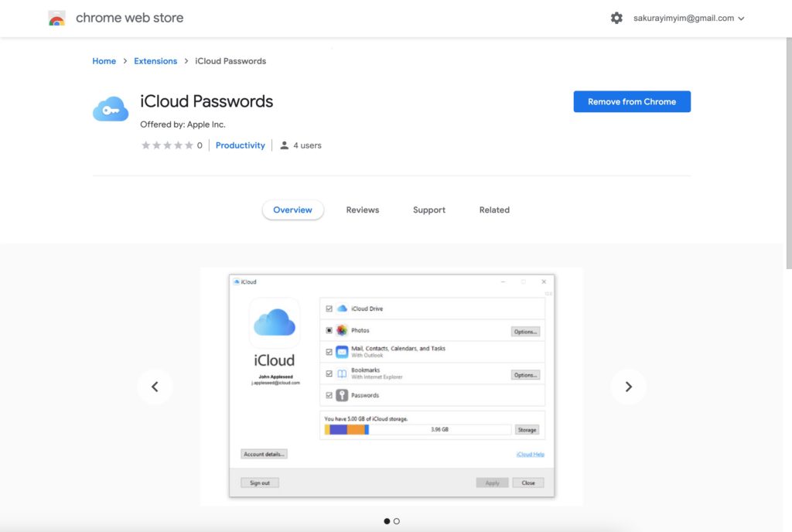792x532 pixels.
Task: Toggle the Passwords checkbox
Action: point(329,395)
